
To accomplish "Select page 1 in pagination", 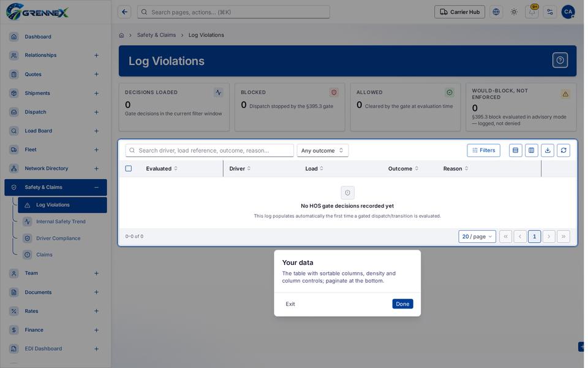I will (534, 237).
